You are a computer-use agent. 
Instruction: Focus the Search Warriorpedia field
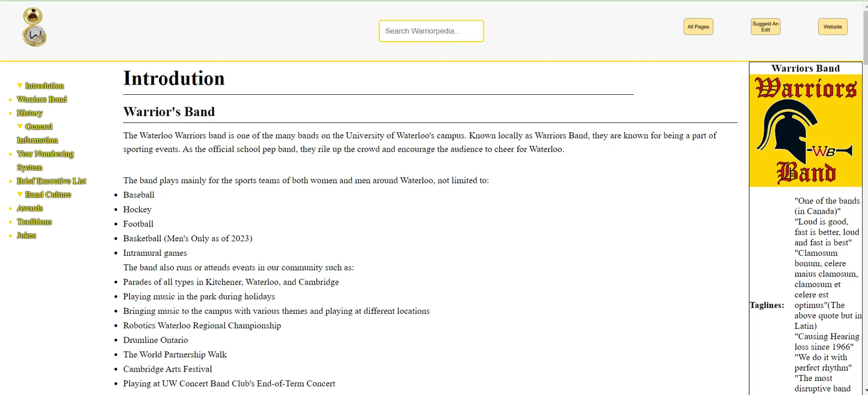(431, 31)
